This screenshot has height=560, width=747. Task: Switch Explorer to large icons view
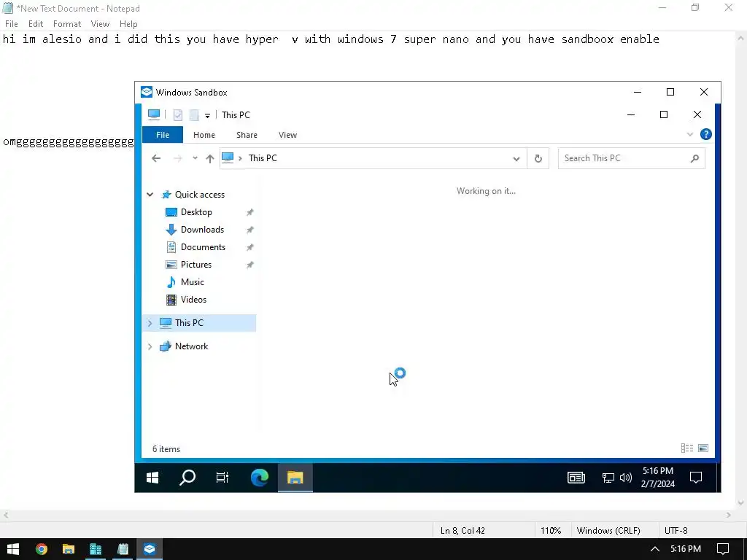click(703, 448)
